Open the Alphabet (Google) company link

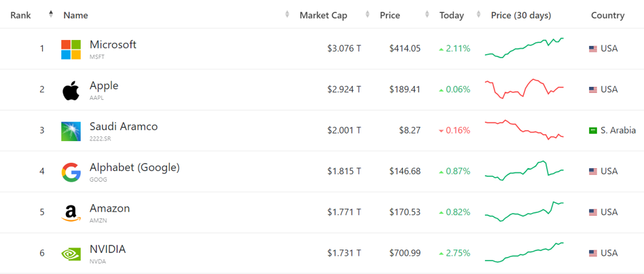[x=134, y=168]
